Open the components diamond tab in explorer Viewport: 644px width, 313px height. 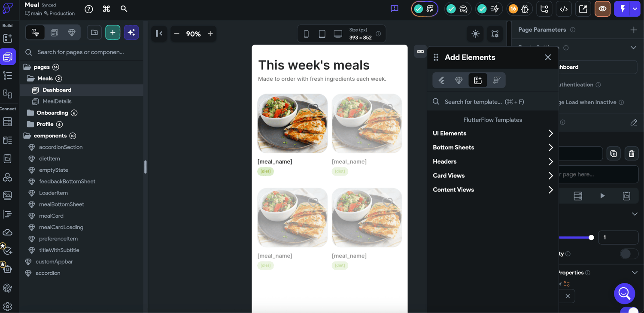point(72,33)
